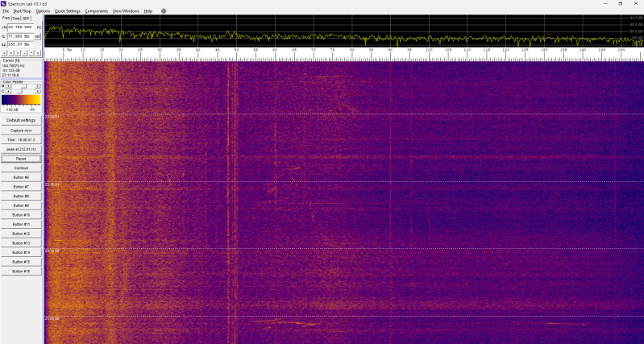Image resolution: width=644 pixels, height=344 pixels.
Task: Click the cursor readout 104.78075 Hz
Action: (x=13, y=66)
